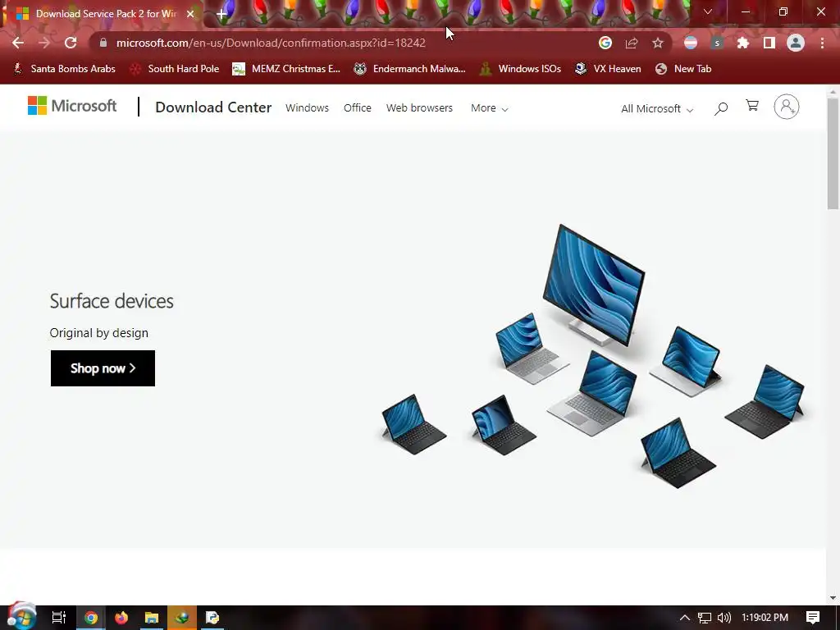
Task: View site information via the padlock icon
Action: coord(103,43)
